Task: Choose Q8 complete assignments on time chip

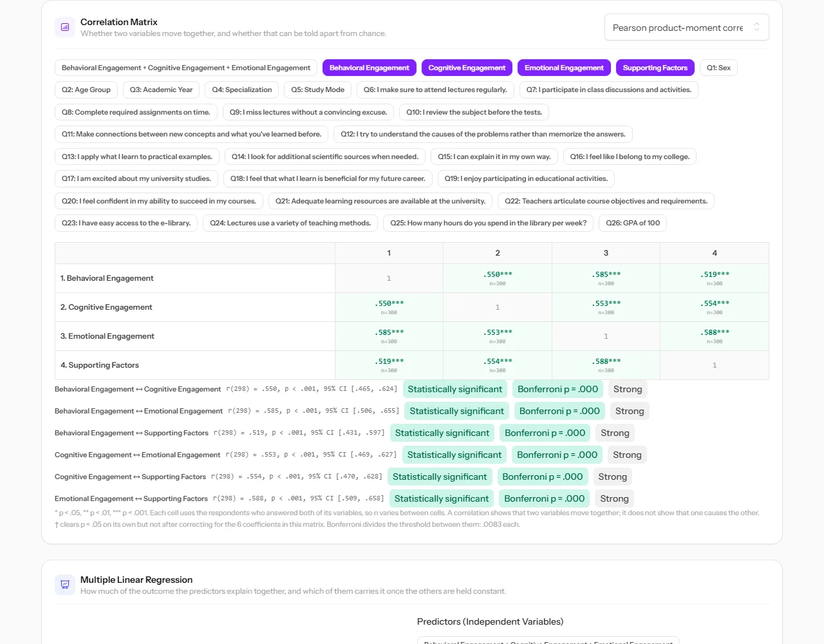Action: (136, 112)
